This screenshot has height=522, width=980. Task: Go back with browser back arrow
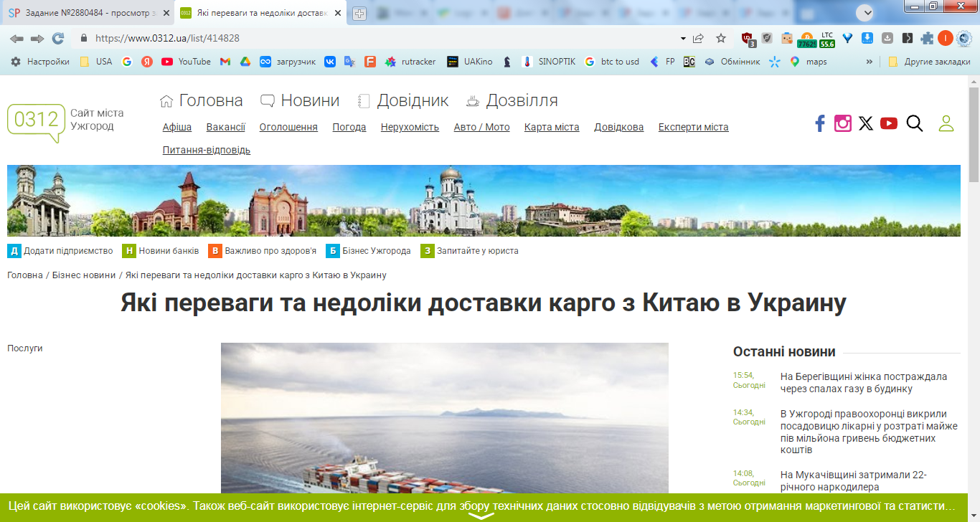(17, 39)
